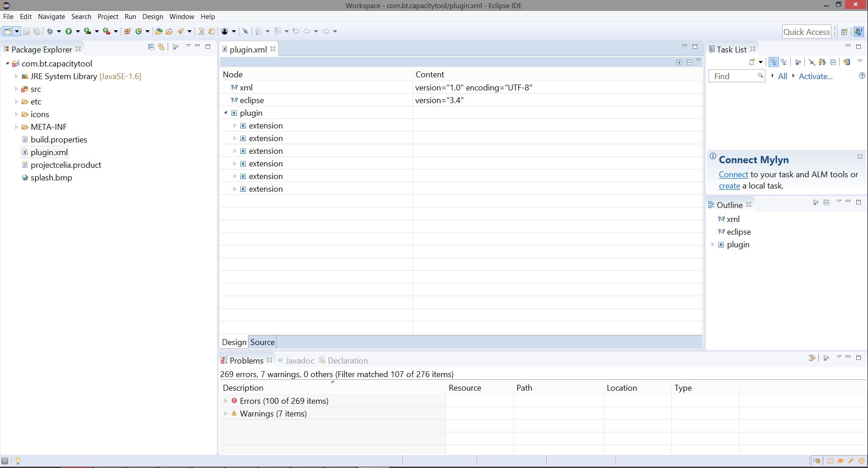Collapse the plugin node in the editor
The width and height of the screenshot is (868, 468).
(x=225, y=113)
